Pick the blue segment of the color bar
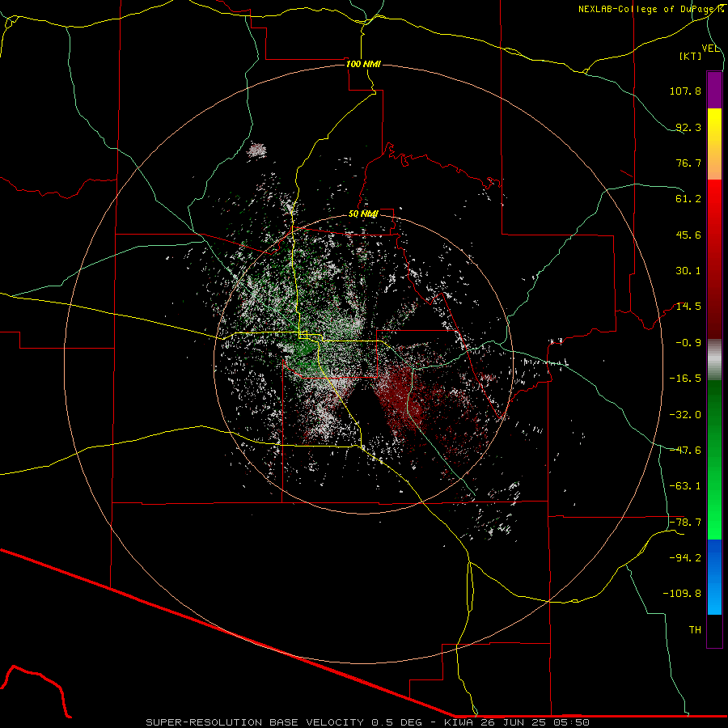The width and height of the screenshot is (728, 728). [714, 577]
